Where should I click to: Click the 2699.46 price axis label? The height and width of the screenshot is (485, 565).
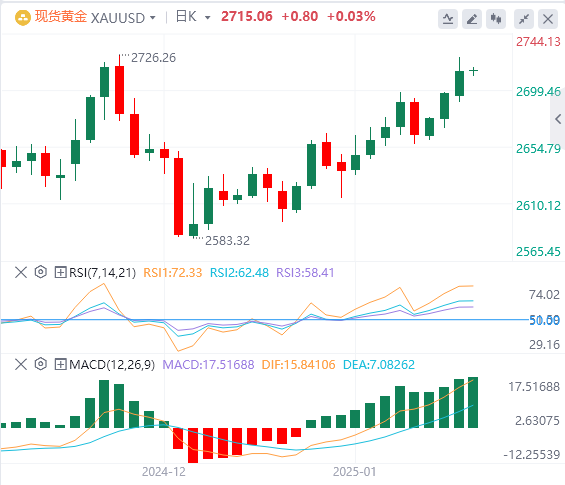(x=538, y=92)
